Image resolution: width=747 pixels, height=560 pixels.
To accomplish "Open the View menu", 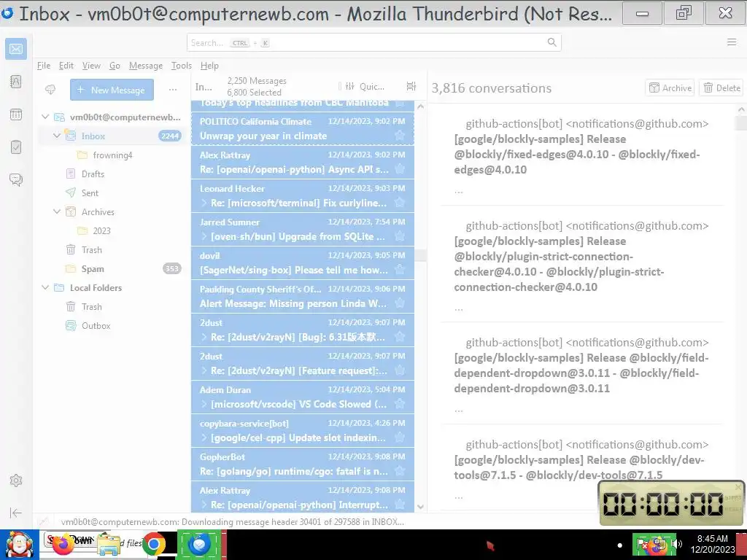I will [91, 66].
